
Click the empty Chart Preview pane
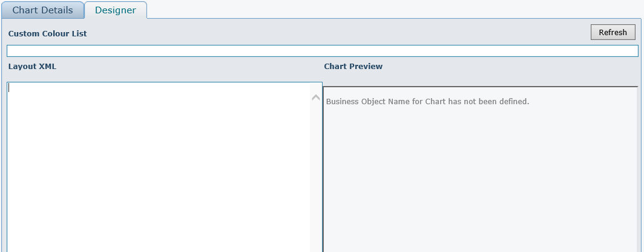(x=481, y=182)
